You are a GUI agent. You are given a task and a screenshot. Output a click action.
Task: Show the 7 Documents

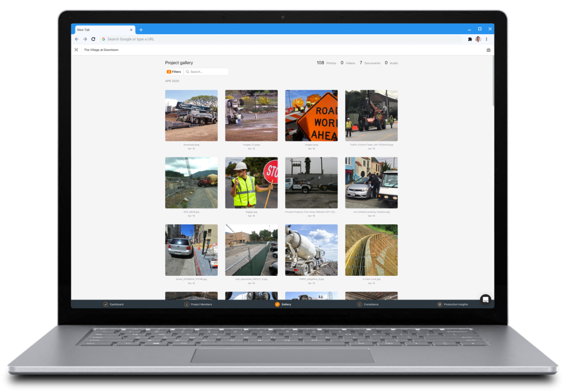370,63
